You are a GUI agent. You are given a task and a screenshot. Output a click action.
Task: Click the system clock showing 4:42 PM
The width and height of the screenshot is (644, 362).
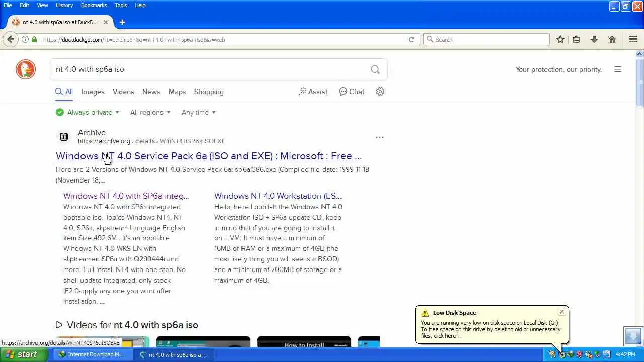coord(625,354)
